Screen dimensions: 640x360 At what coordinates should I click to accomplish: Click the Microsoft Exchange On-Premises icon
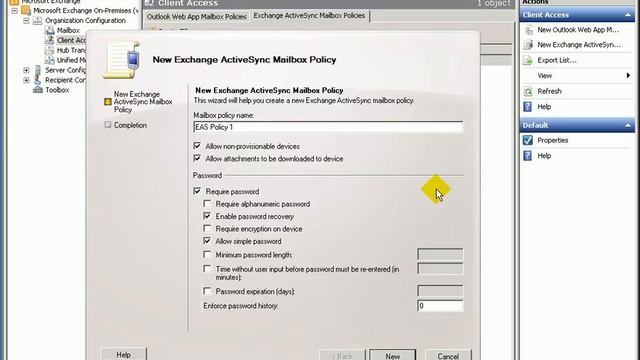point(26,10)
